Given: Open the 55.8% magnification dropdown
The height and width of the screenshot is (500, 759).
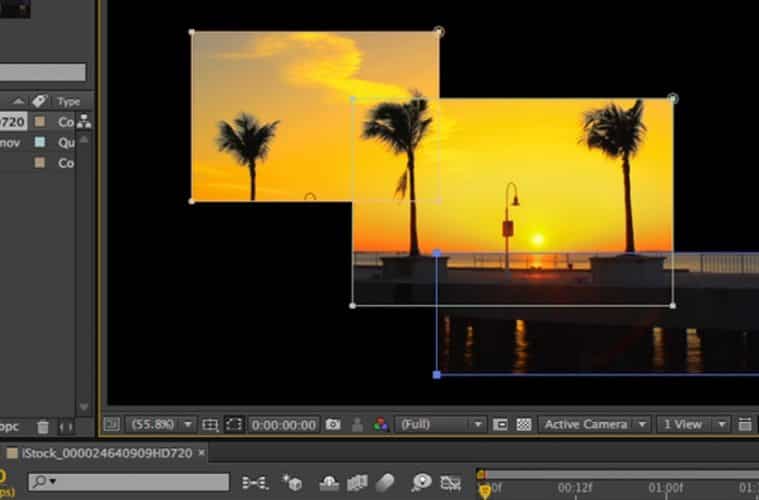Looking at the screenshot, I should click(160, 424).
